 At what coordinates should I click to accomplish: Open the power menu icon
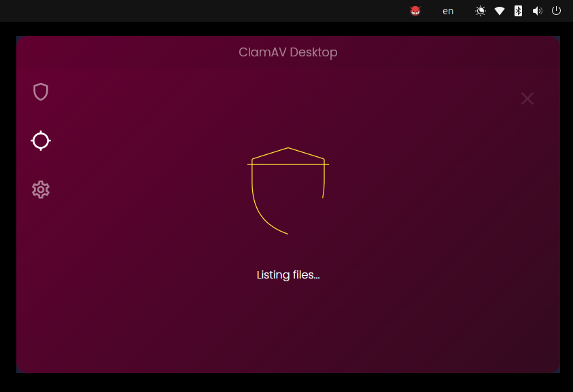[x=556, y=11]
